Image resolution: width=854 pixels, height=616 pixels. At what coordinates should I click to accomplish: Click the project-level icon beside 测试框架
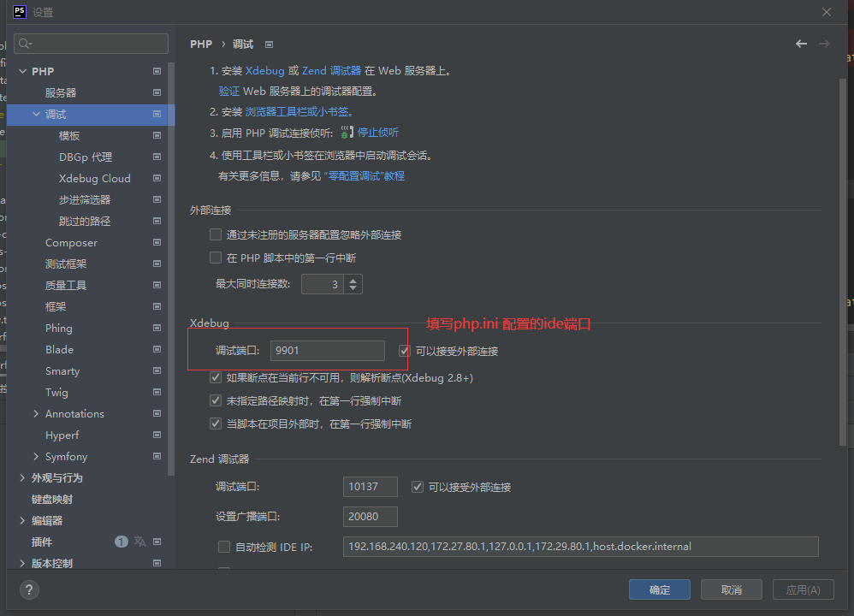(157, 264)
